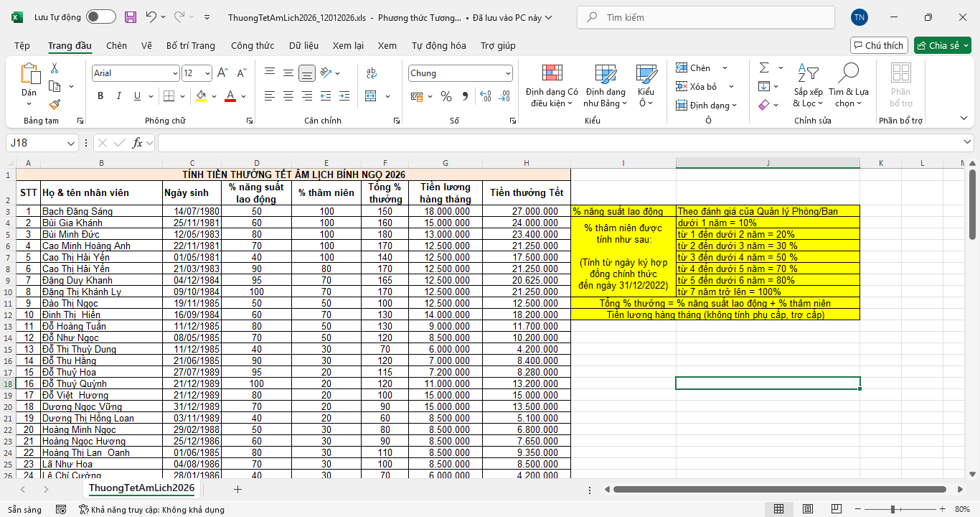Click the AutoSum sigma icon
Screen dimensions: 980x517
click(x=763, y=67)
